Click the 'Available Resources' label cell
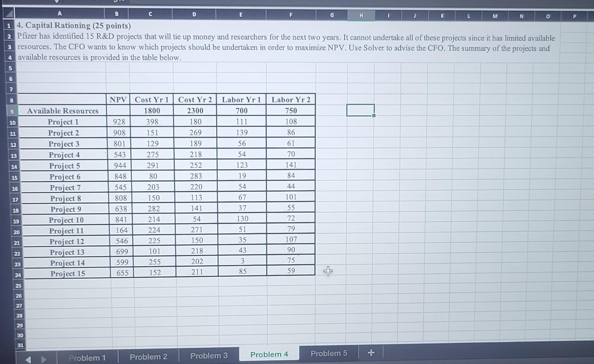The width and height of the screenshot is (594, 364). (62, 111)
